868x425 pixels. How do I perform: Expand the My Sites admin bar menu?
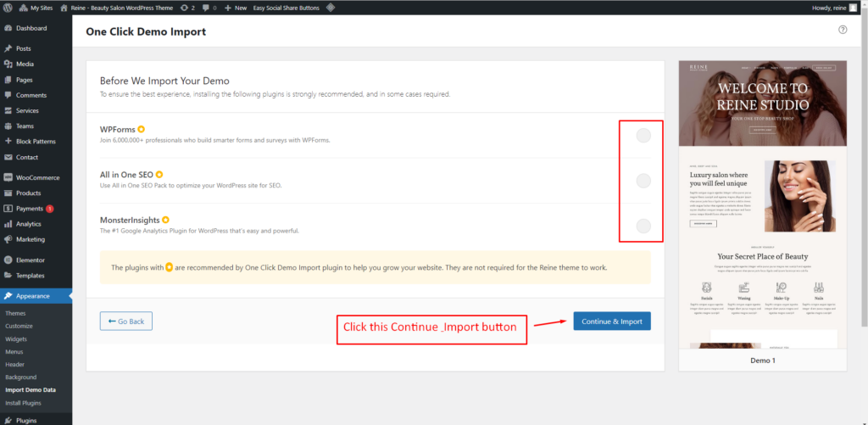tap(36, 8)
